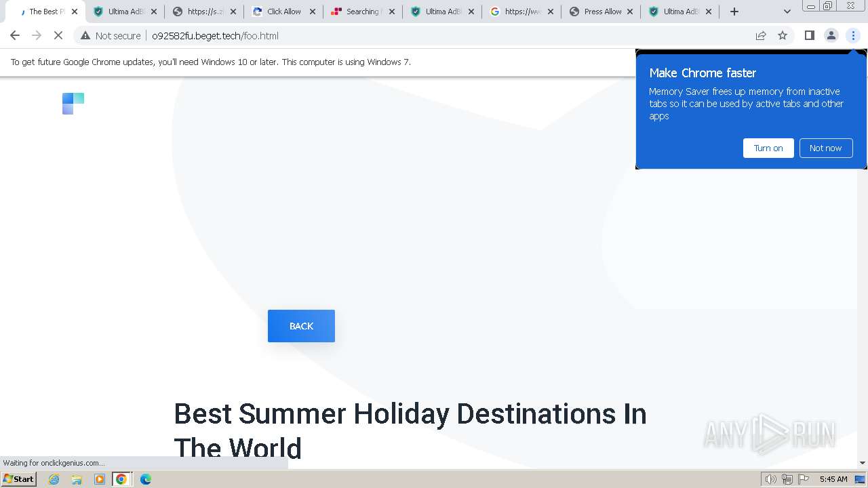Open Windows Media Player from the taskbar
868x488 pixels.
[x=100, y=479]
